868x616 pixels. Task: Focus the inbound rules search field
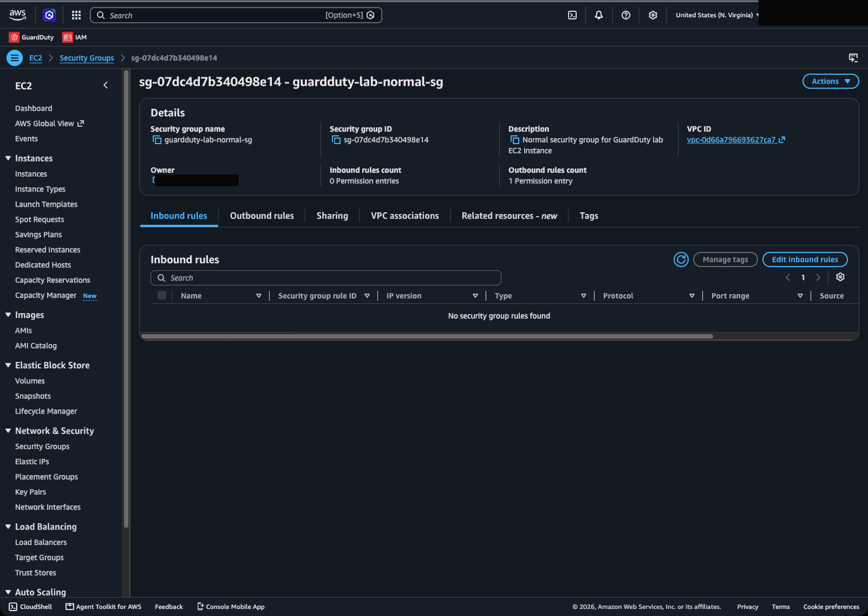pos(325,278)
